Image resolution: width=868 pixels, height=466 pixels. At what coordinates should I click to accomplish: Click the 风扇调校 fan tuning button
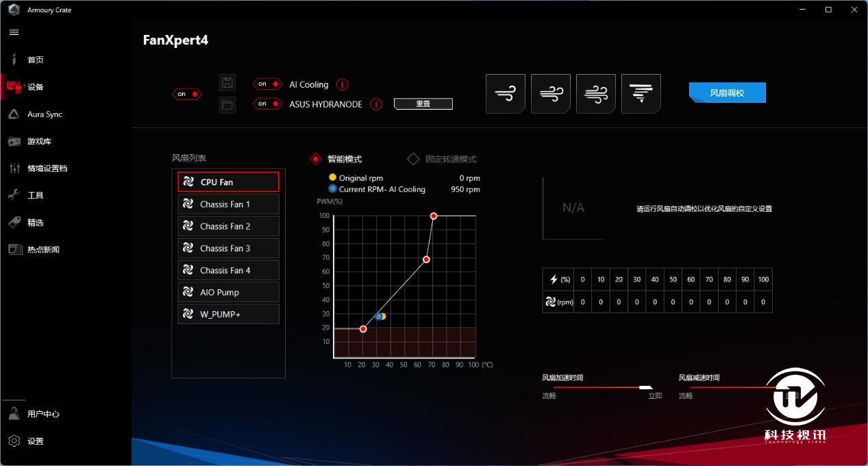click(727, 93)
